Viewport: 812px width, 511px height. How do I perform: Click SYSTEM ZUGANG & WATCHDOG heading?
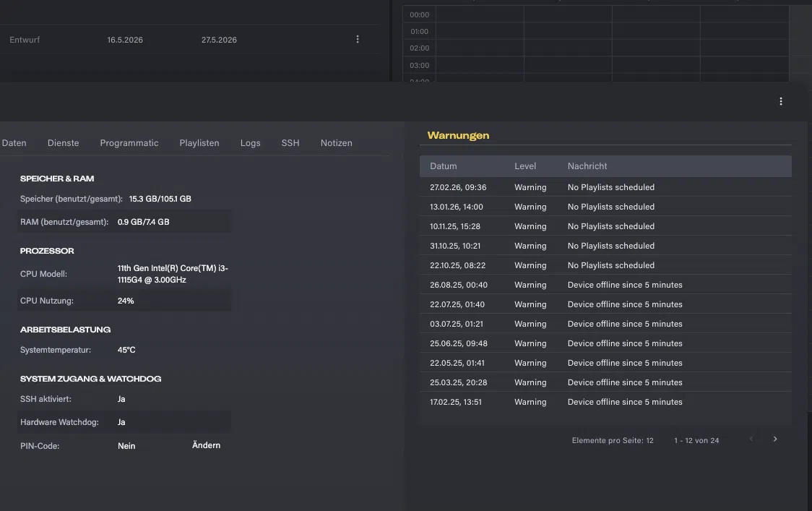[90, 379]
